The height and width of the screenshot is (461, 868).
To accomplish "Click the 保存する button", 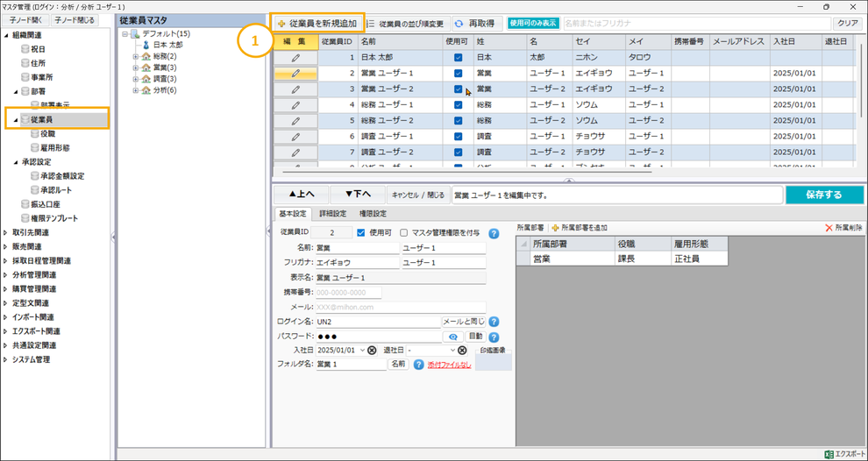I will click(823, 195).
